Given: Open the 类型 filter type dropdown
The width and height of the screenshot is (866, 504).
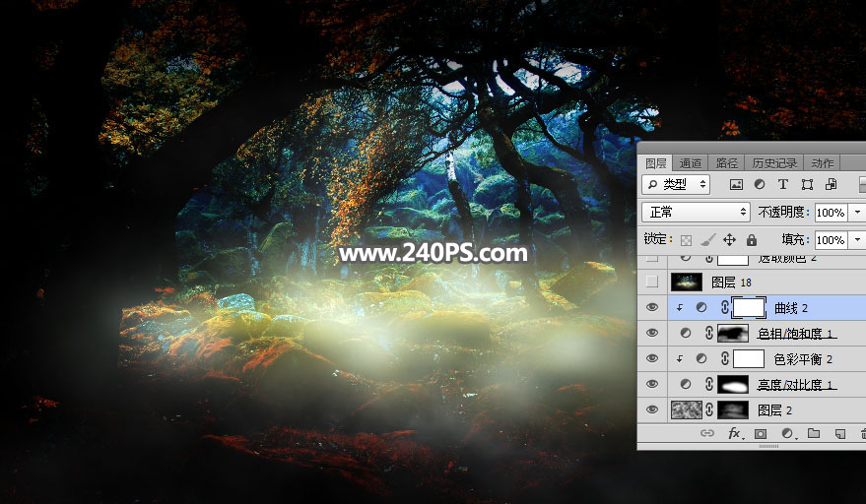Looking at the screenshot, I should click(x=676, y=184).
